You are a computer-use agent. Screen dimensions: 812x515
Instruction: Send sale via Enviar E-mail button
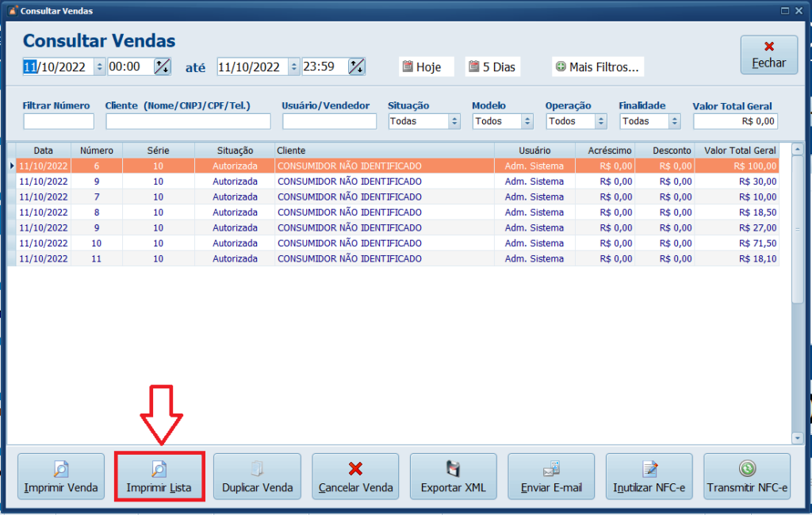551,476
